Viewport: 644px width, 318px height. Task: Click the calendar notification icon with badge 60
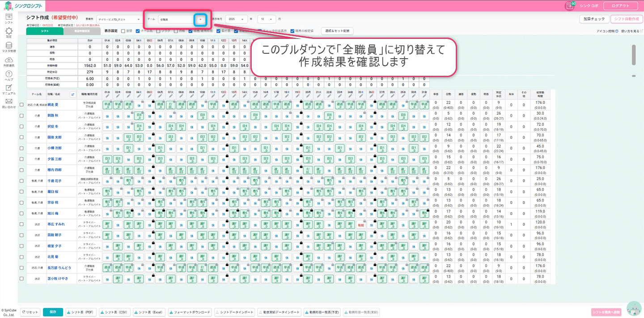coord(569,6)
